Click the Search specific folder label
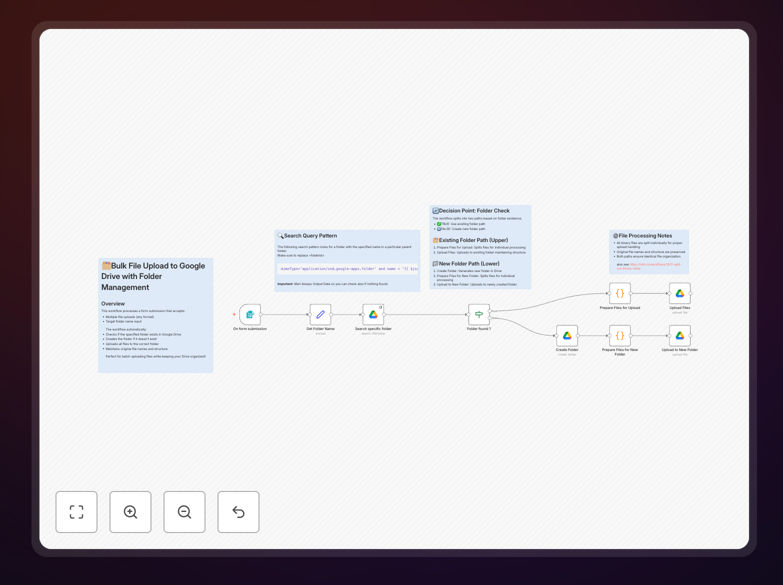This screenshot has height=585, width=783. click(373, 329)
